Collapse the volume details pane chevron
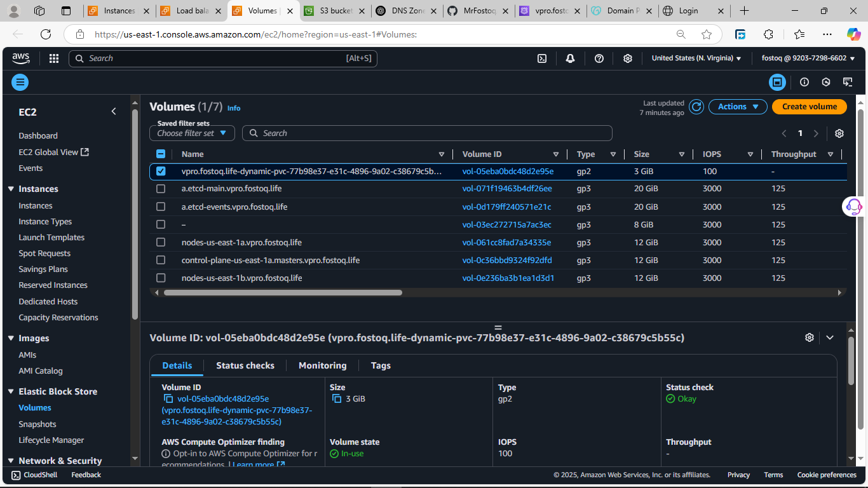 click(x=830, y=337)
